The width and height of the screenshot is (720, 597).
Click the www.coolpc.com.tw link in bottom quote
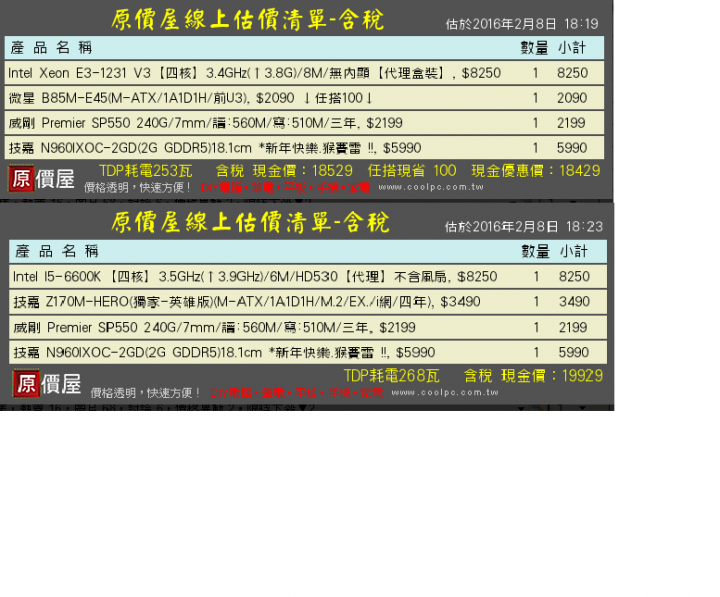pyautogui.click(x=444, y=392)
